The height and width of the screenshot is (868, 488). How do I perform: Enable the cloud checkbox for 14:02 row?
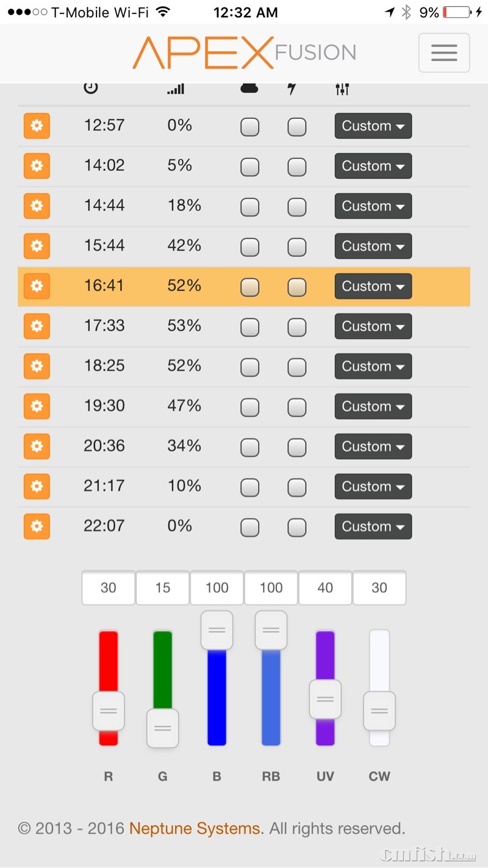(249, 167)
